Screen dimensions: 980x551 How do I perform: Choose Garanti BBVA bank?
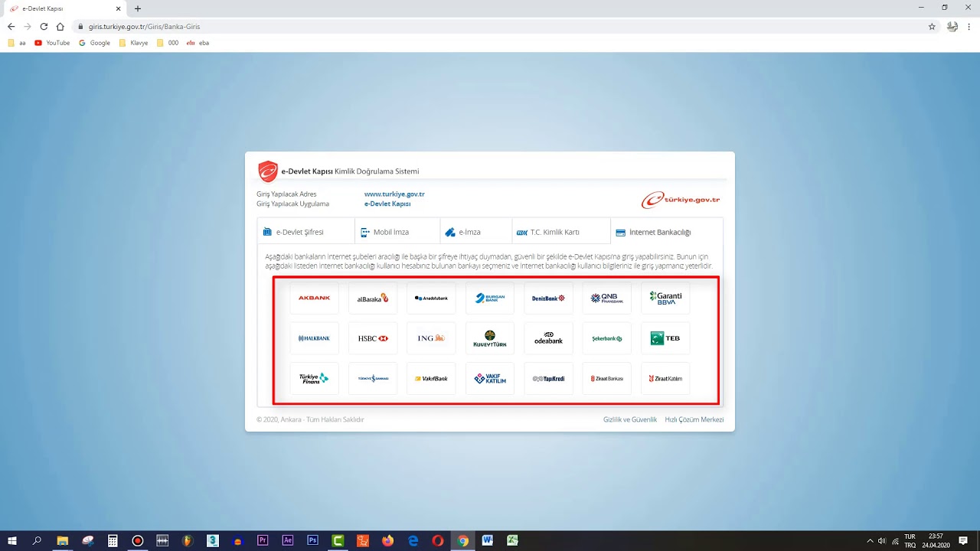click(x=665, y=298)
